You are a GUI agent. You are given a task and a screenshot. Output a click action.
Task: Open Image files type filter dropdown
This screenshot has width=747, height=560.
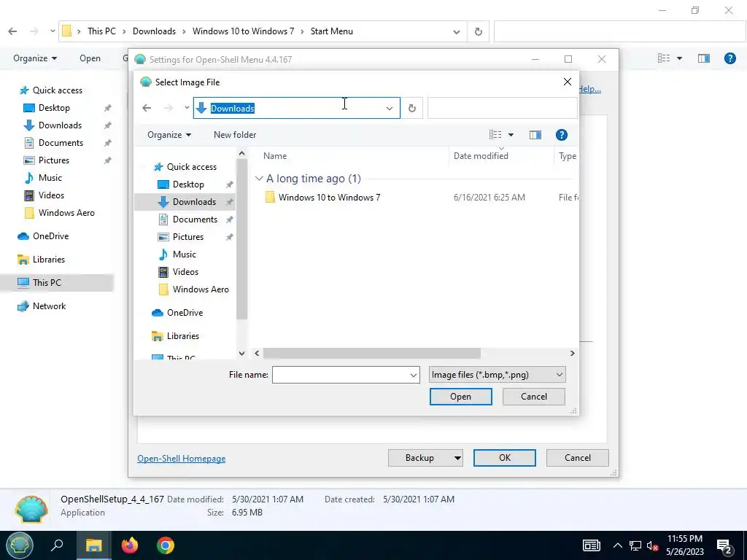[x=497, y=375]
